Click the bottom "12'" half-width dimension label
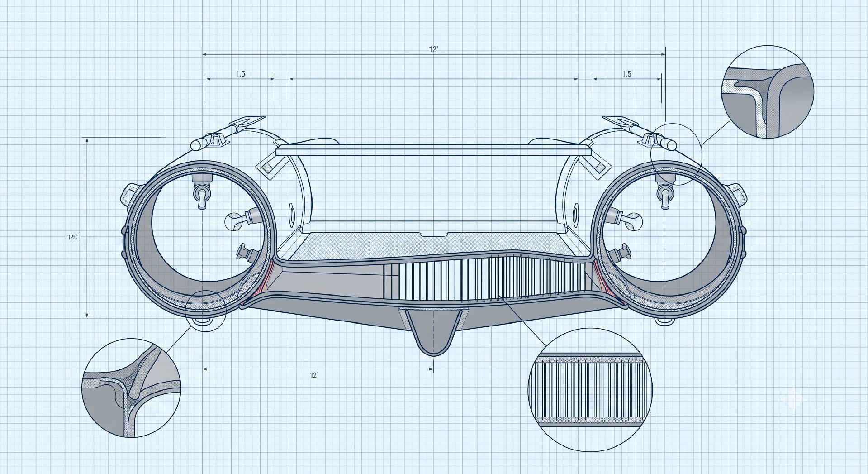The image size is (868, 474). (314, 375)
